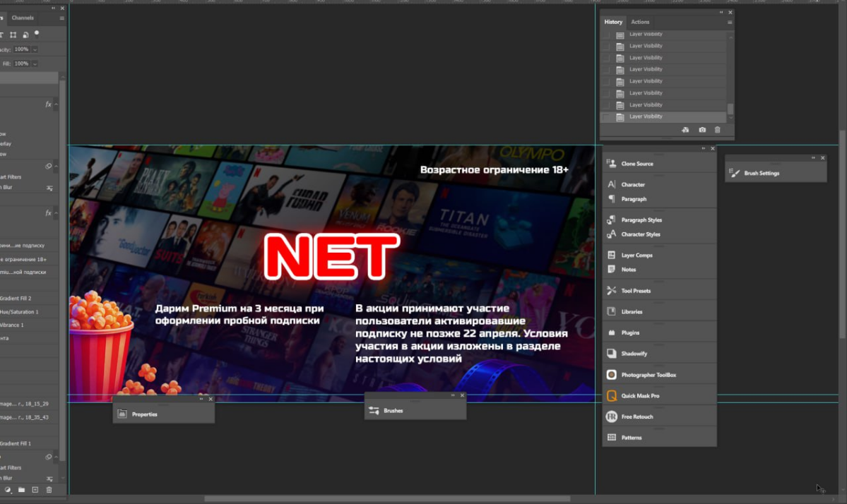Click the horizontal canvas scrollbar
Screen dimensions: 847x504
coord(387,498)
